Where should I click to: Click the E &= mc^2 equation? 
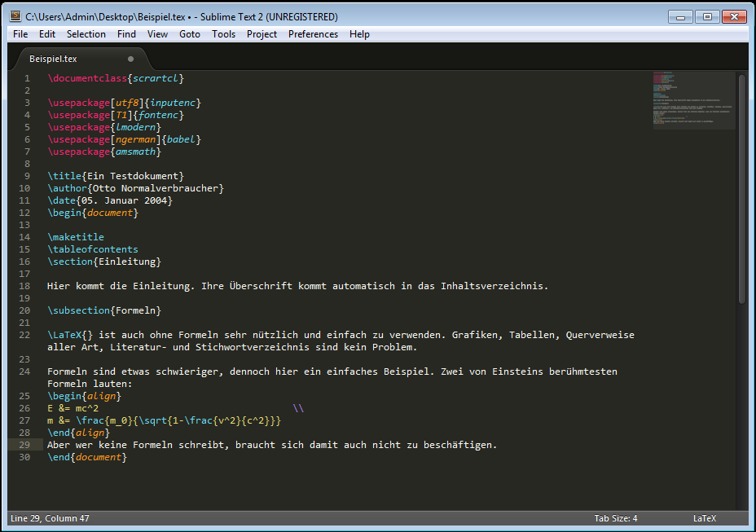73,408
